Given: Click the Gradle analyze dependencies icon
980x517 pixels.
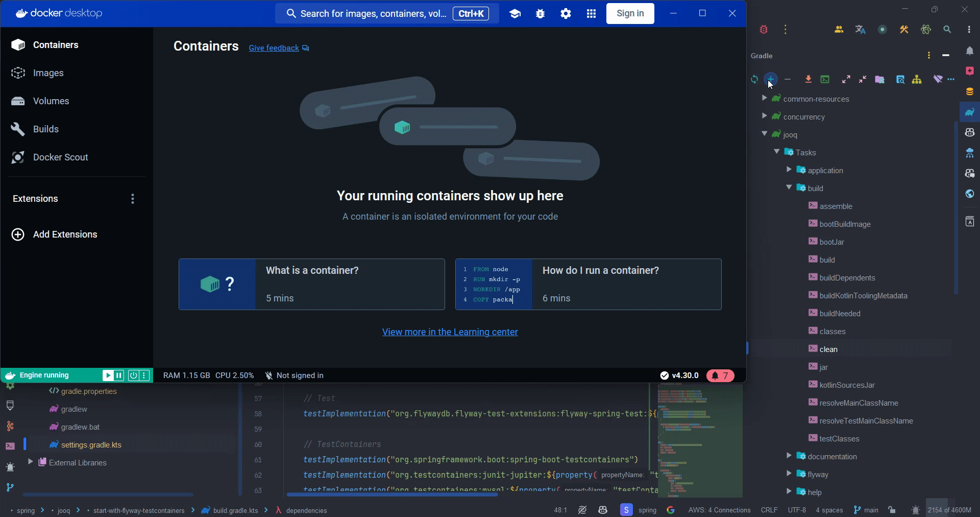Looking at the screenshot, I should (x=900, y=79).
